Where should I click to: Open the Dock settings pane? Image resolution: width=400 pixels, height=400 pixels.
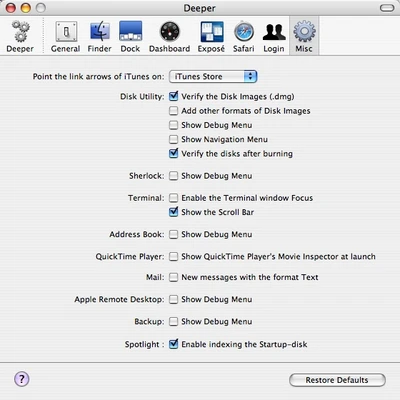(130, 36)
